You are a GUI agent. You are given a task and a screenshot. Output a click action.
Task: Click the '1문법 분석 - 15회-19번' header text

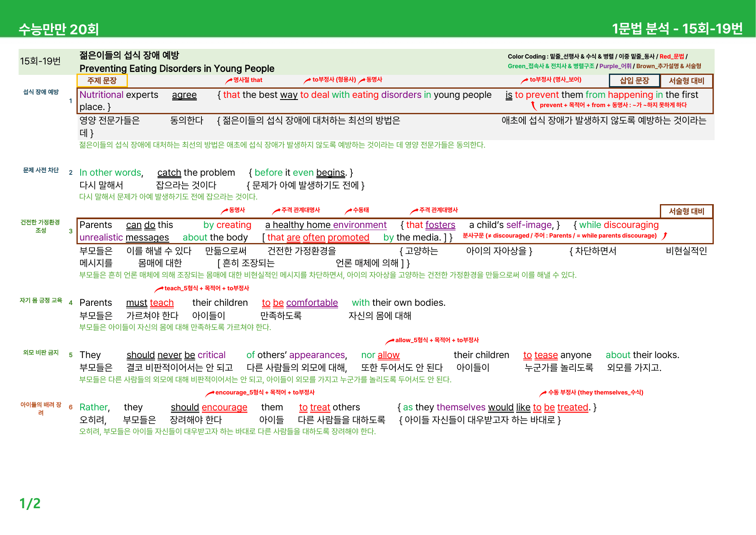677,29
